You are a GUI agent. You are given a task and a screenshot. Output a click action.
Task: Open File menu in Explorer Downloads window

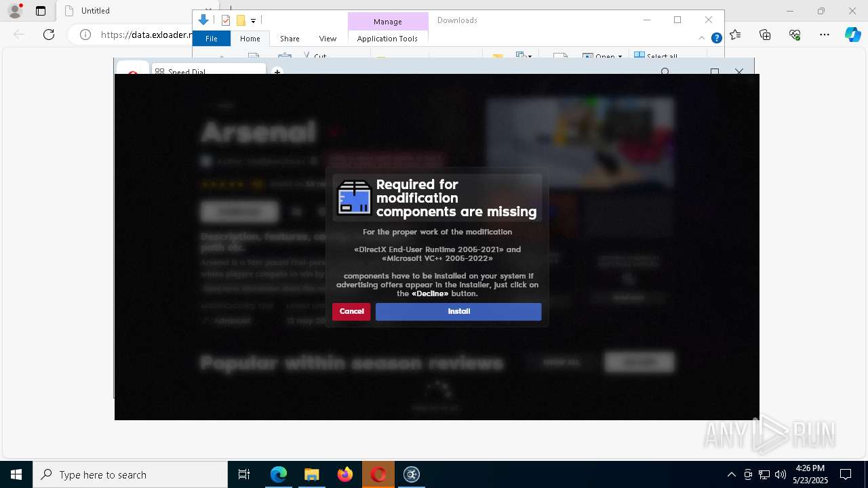click(212, 39)
